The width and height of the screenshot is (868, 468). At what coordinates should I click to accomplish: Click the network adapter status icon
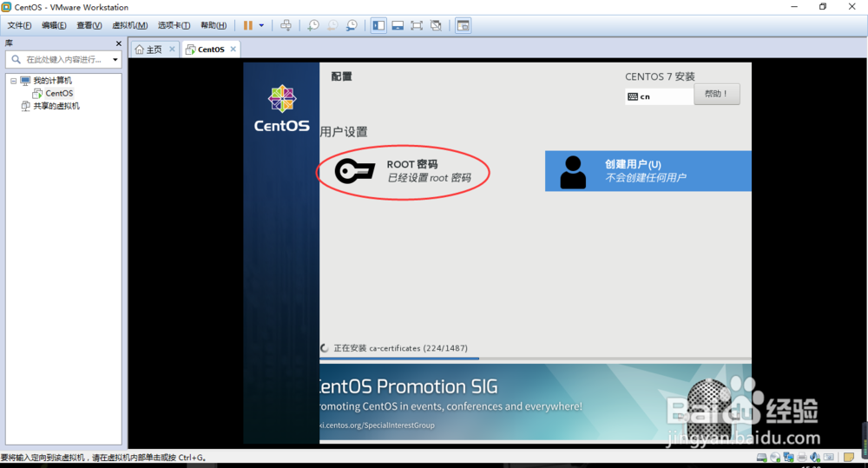[x=788, y=458]
